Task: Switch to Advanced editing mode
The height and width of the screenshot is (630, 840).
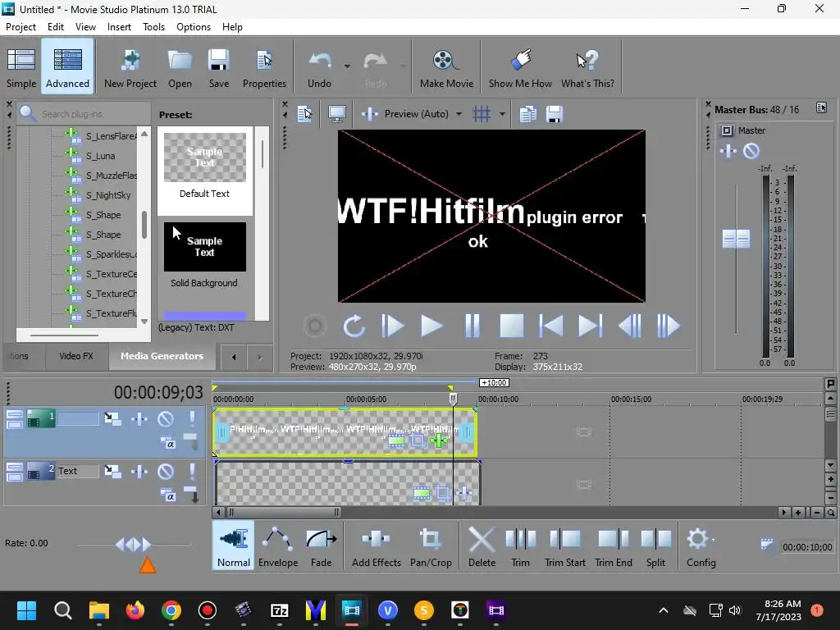Action: tap(67, 67)
